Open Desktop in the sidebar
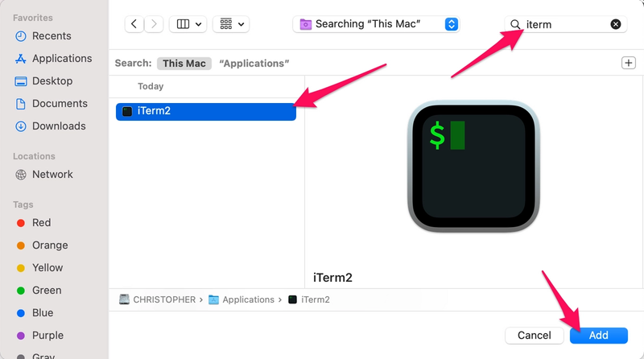 click(x=52, y=81)
